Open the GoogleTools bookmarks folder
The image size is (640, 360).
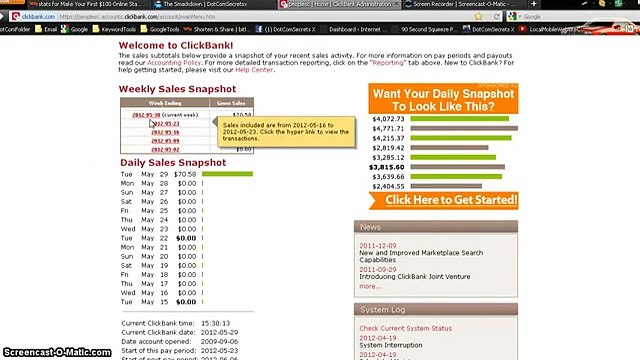click(x=160, y=29)
